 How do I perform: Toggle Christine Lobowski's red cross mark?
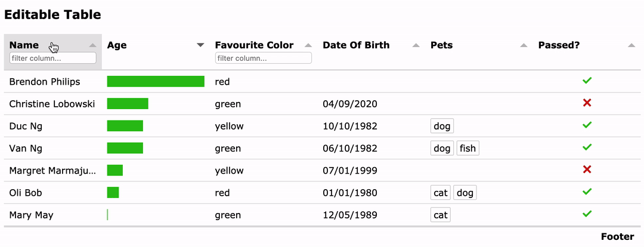point(587,103)
